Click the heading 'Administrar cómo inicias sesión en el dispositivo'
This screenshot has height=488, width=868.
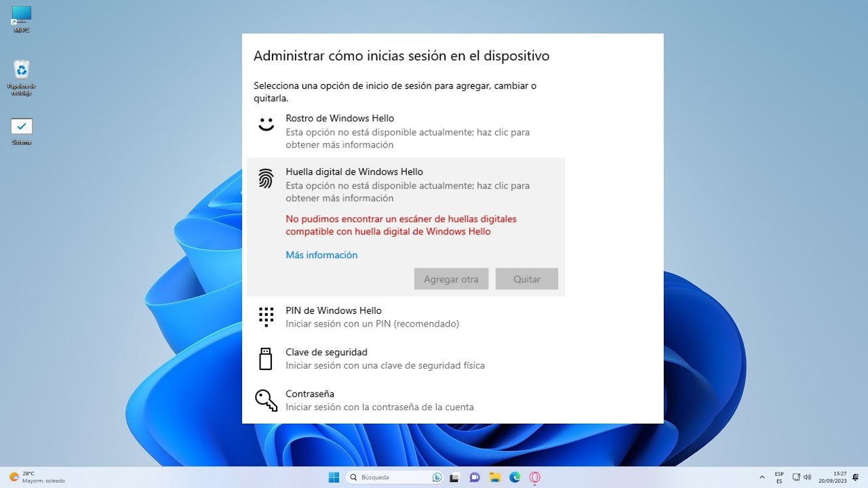pyautogui.click(x=401, y=56)
